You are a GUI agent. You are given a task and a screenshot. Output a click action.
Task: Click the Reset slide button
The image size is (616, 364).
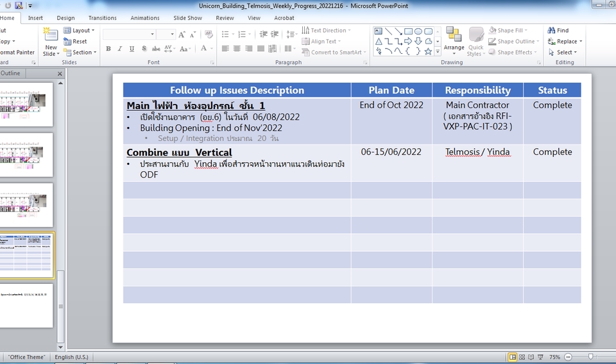click(x=76, y=41)
